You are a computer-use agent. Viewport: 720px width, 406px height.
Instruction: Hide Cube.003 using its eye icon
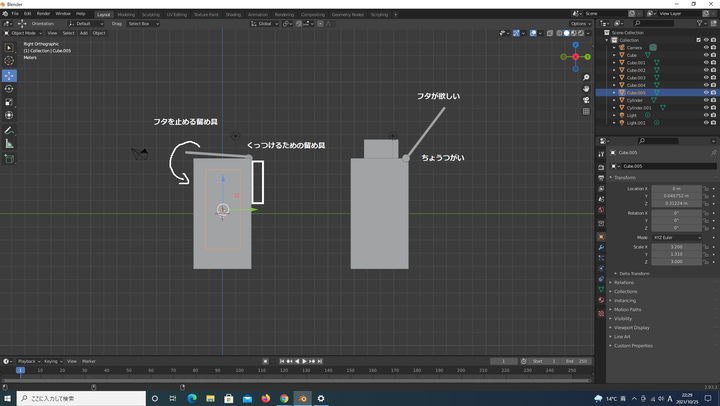[704, 77]
